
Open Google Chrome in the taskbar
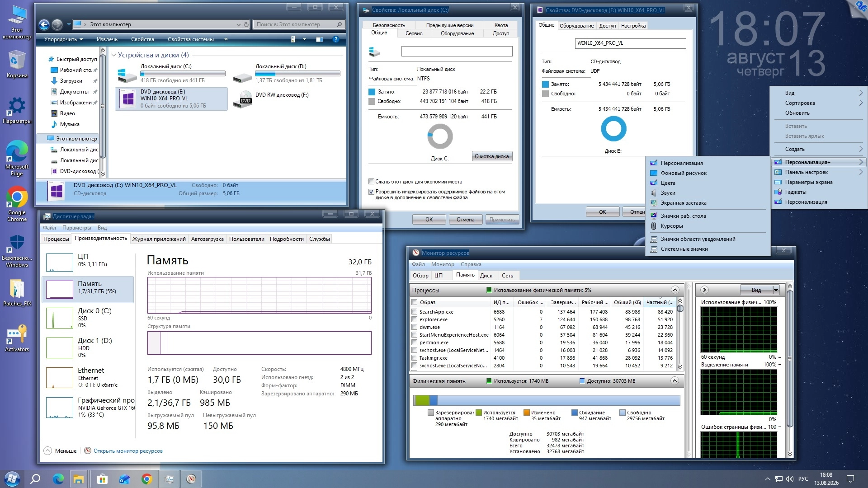point(146,479)
